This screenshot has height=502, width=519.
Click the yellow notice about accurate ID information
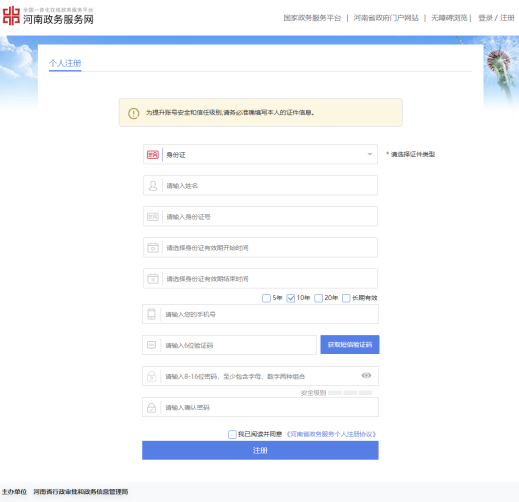[x=261, y=112]
